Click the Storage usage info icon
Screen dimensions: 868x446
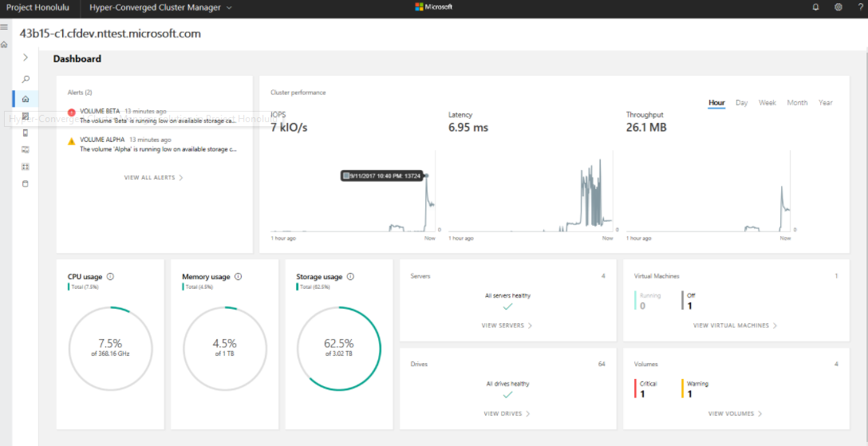click(x=350, y=277)
